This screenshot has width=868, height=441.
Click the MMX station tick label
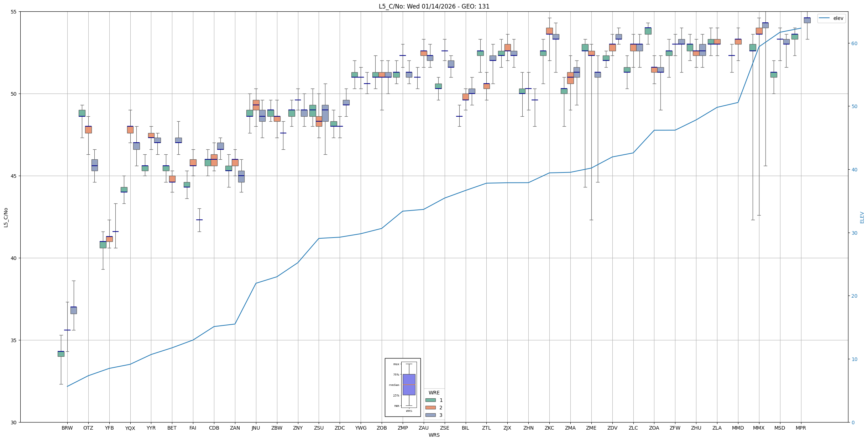click(x=759, y=428)
